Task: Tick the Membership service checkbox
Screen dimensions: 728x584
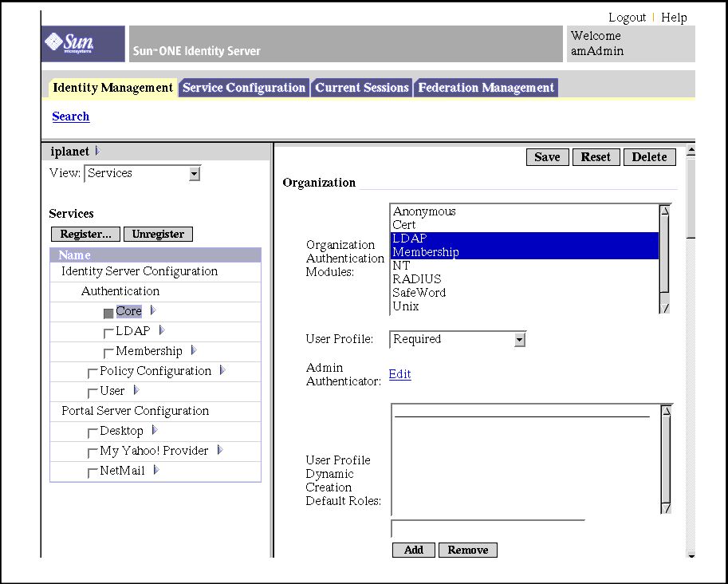Action: tap(108, 353)
